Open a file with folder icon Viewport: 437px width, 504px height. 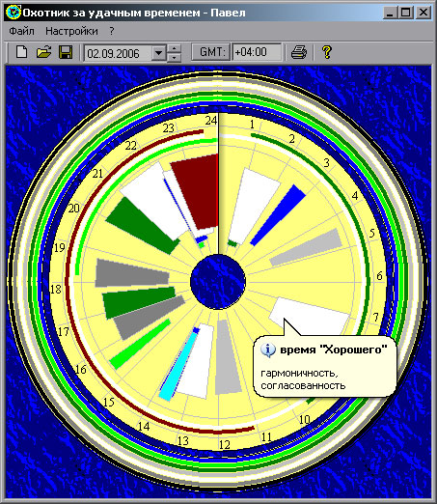click(x=43, y=52)
